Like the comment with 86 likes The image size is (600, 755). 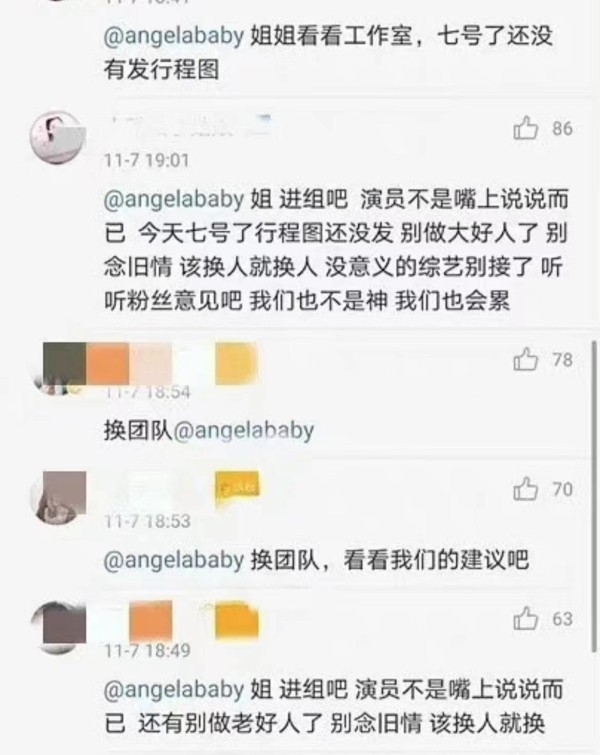pos(525,128)
